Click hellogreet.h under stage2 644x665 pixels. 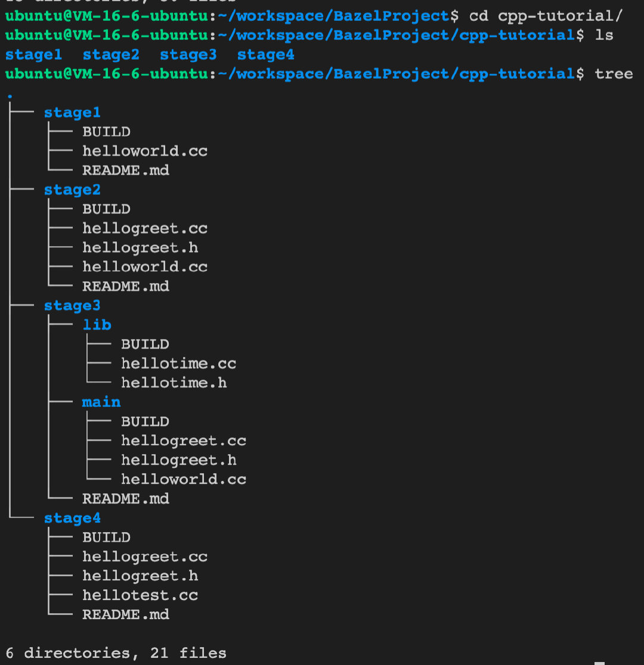point(140,248)
